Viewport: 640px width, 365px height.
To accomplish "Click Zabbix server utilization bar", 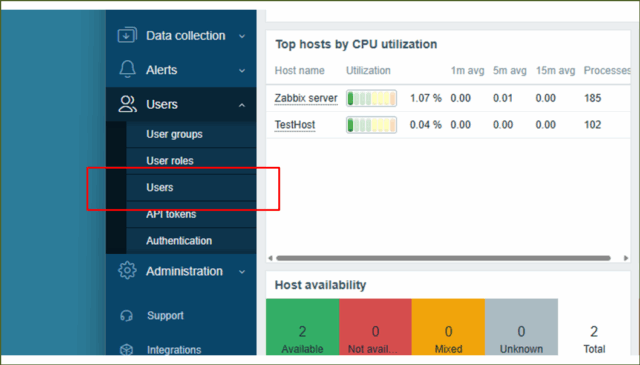I will coord(371,98).
